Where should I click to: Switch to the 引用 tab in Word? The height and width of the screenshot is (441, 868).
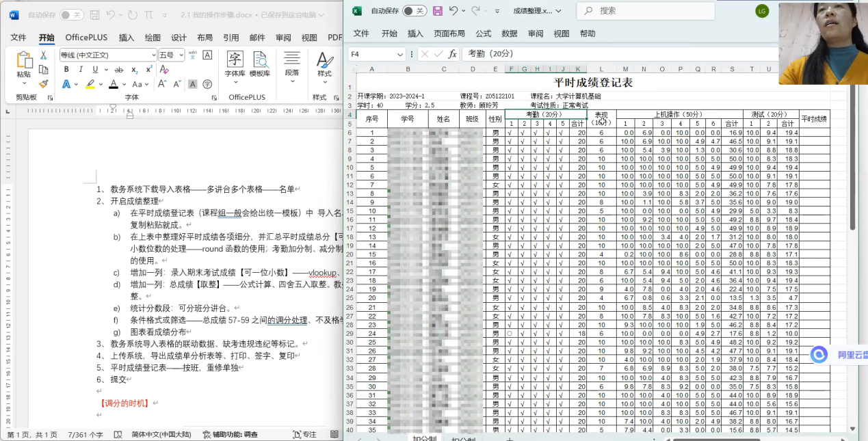[231, 38]
